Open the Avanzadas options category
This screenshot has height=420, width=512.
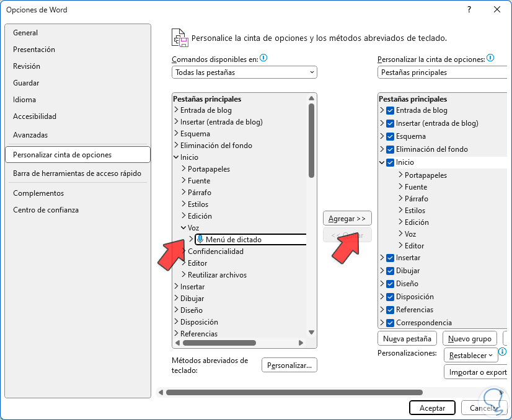point(77,135)
